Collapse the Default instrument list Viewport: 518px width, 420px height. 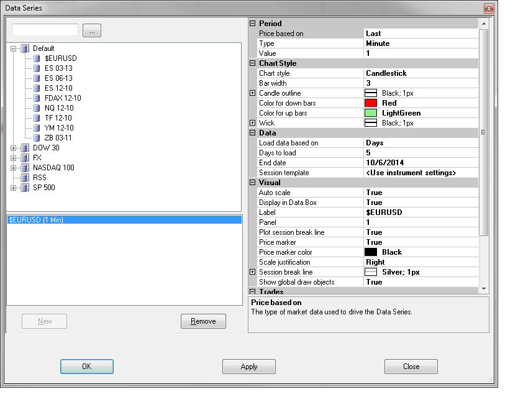tap(13, 49)
